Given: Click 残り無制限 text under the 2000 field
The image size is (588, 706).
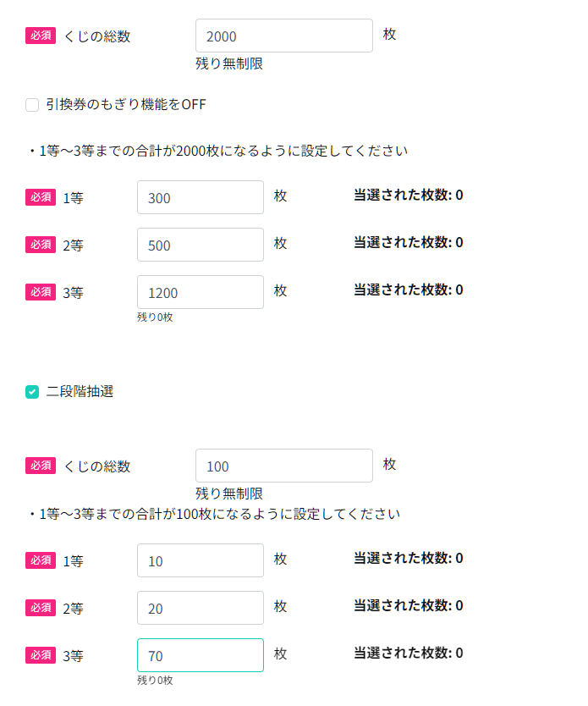Looking at the screenshot, I should 229,63.
